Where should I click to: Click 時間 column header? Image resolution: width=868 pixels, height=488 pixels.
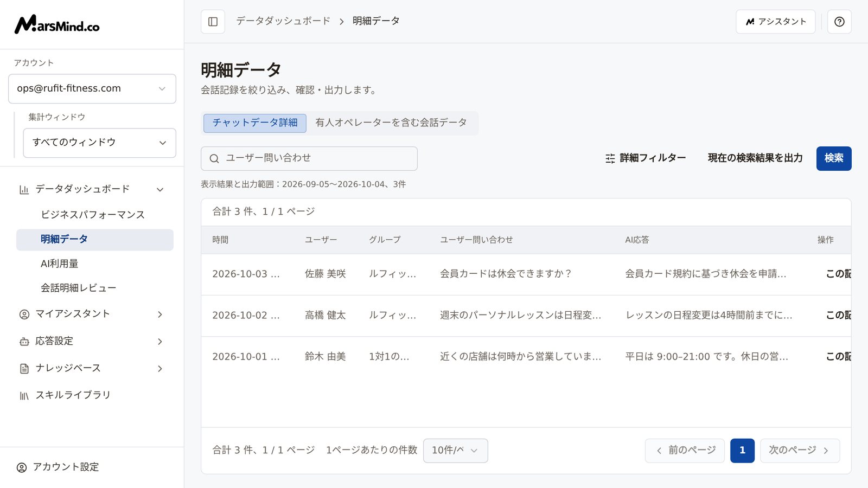tap(220, 240)
